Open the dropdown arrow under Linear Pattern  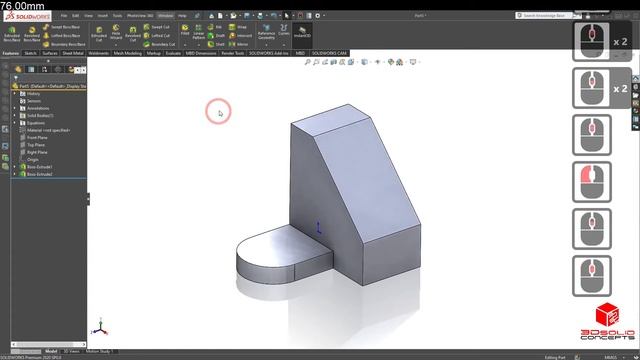[x=198, y=44]
